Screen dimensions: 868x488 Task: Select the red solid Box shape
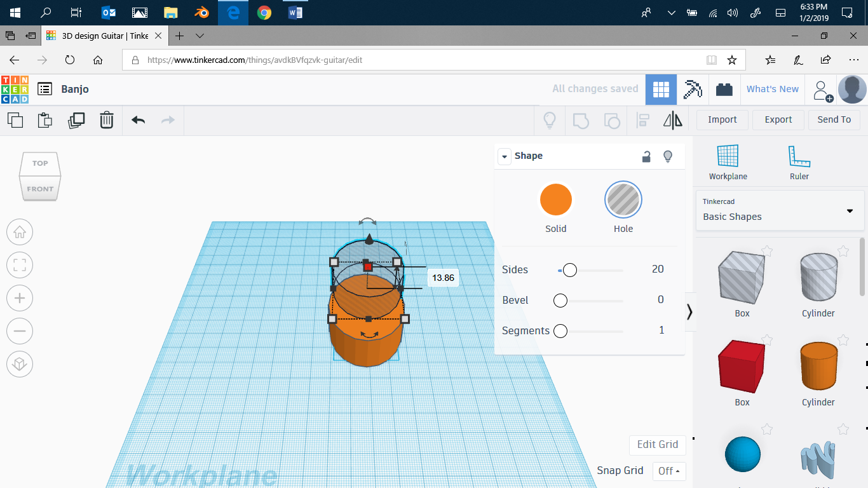(x=742, y=366)
